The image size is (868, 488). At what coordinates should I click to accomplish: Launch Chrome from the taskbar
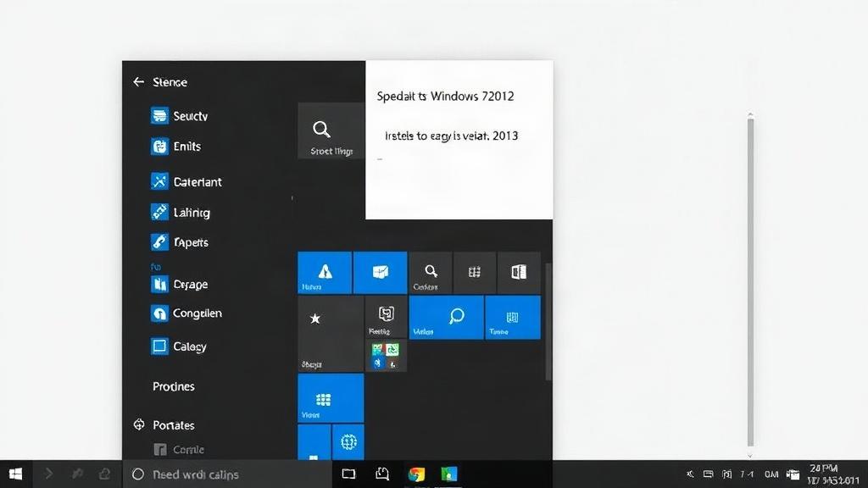(416, 474)
